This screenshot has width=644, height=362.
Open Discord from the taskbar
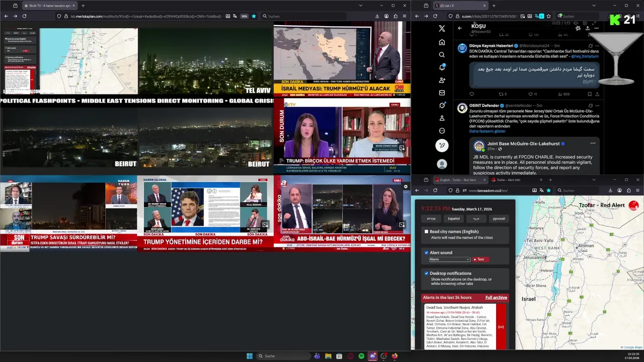372,356
